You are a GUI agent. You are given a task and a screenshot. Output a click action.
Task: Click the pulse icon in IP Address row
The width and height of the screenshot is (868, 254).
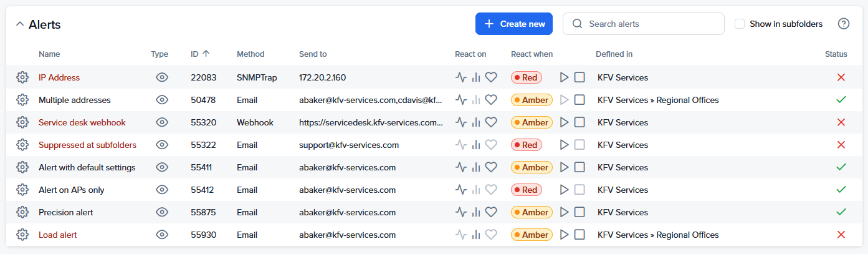click(x=461, y=77)
